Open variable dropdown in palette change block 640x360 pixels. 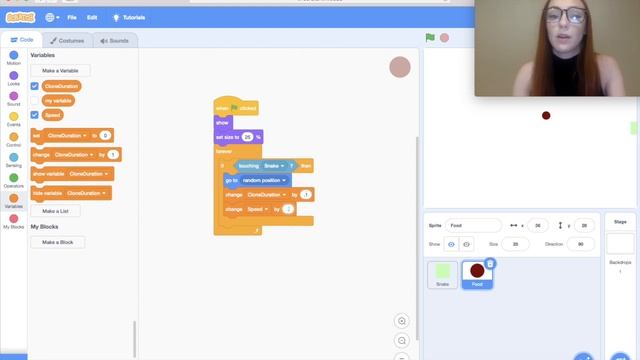click(x=74, y=155)
